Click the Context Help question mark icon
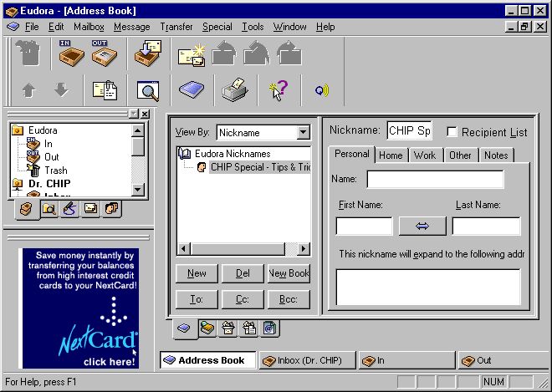The height and width of the screenshot is (392, 552). point(279,90)
